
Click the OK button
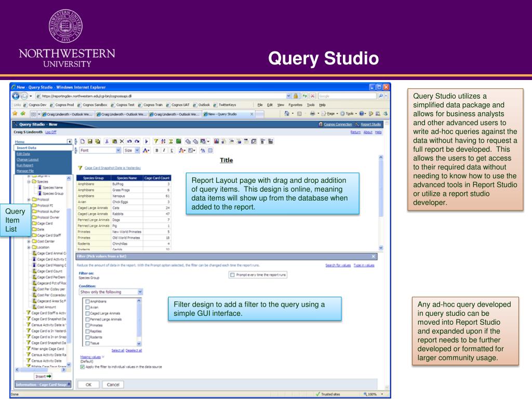(88, 384)
